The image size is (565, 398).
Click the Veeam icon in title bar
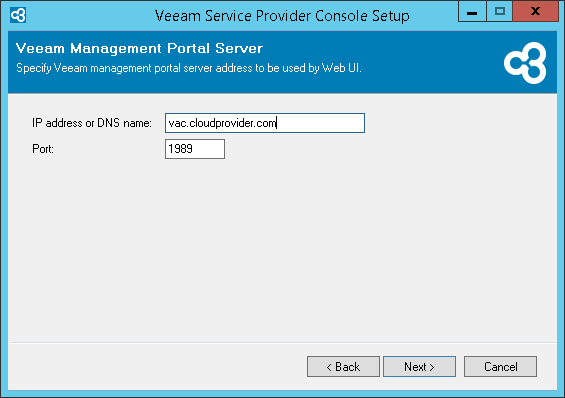(18, 15)
